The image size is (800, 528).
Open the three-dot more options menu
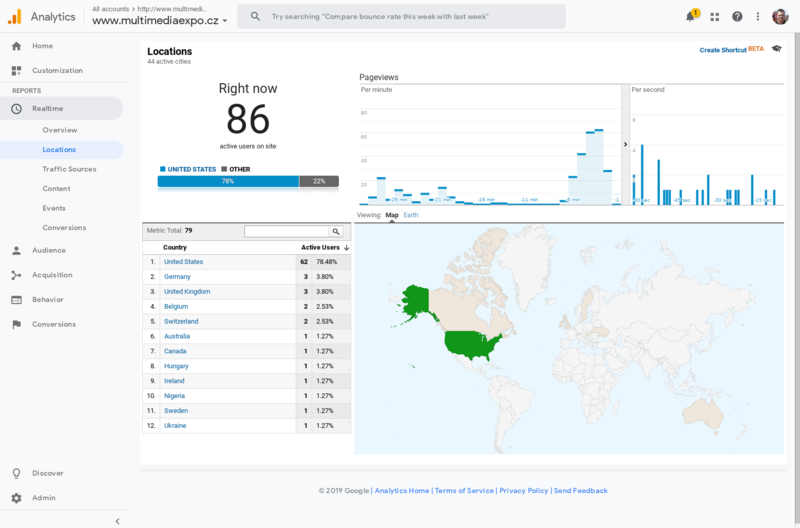tap(758, 17)
